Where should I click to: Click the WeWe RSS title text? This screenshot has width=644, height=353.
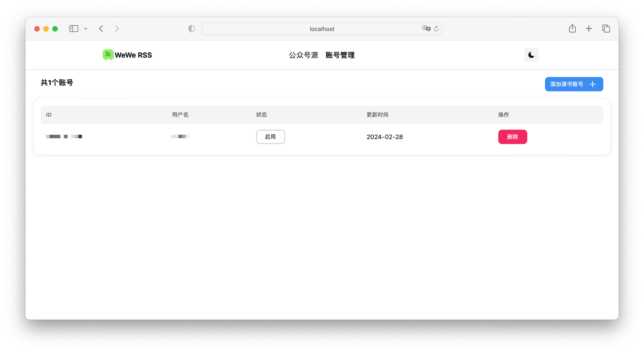[x=133, y=55]
